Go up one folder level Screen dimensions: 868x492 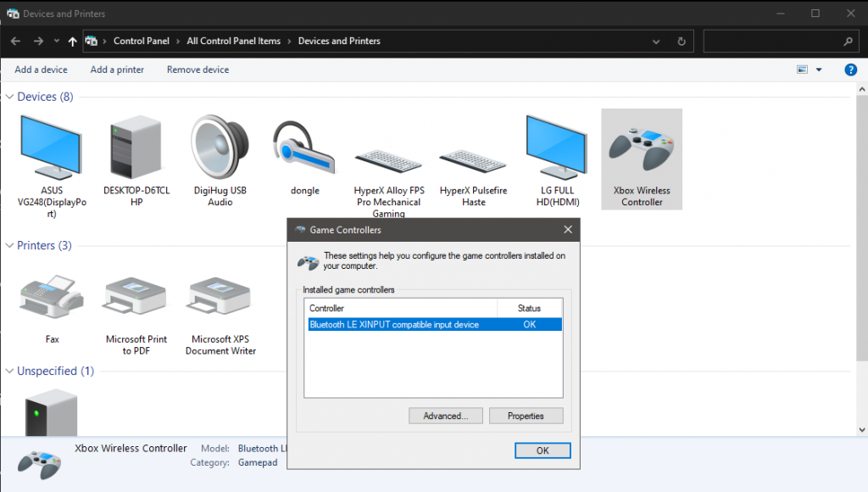[73, 41]
